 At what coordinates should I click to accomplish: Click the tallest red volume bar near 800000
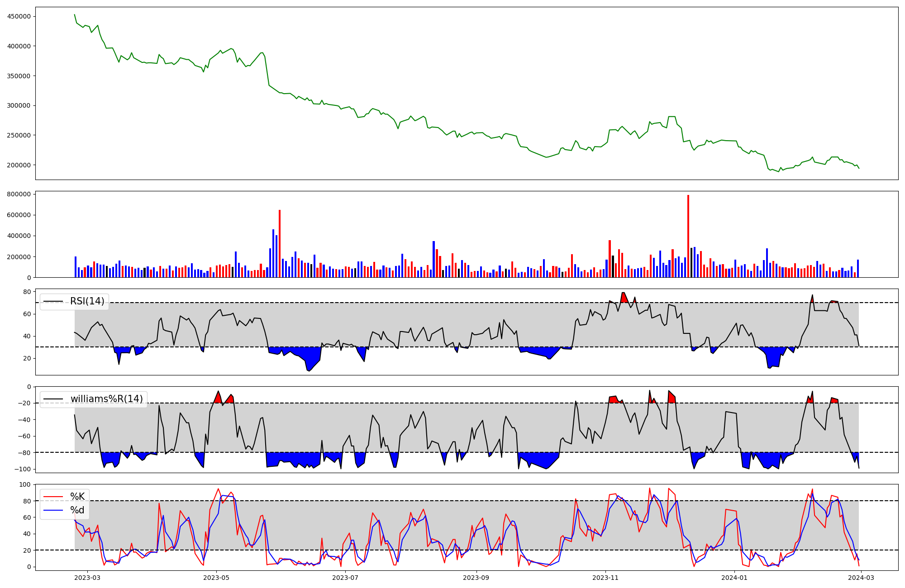tap(688, 235)
